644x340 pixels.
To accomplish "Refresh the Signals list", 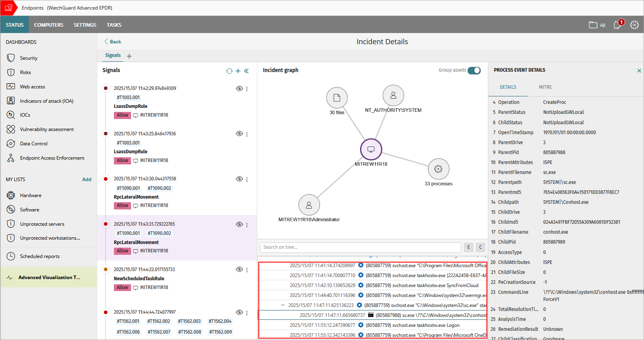I will click(x=229, y=71).
